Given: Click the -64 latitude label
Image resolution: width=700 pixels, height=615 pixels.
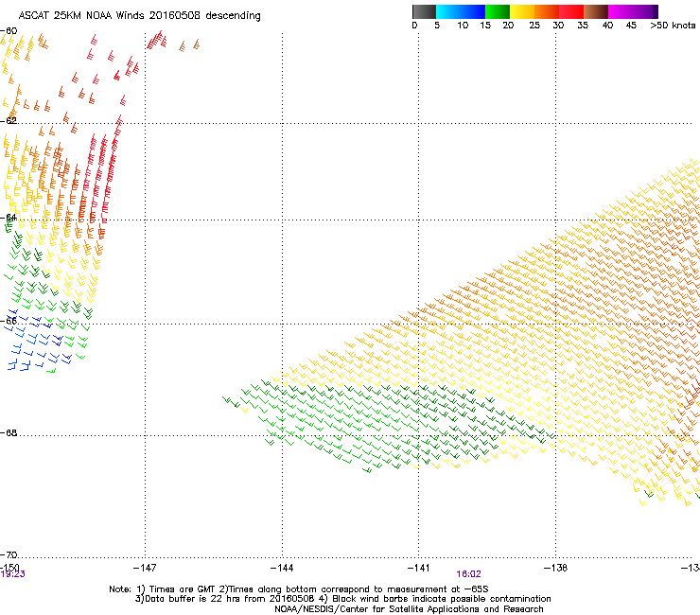Looking at the screenshot, I should pos(9,218).
